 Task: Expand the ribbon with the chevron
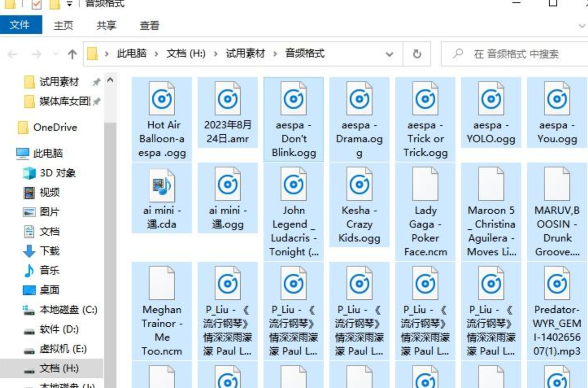pos(582,26)
